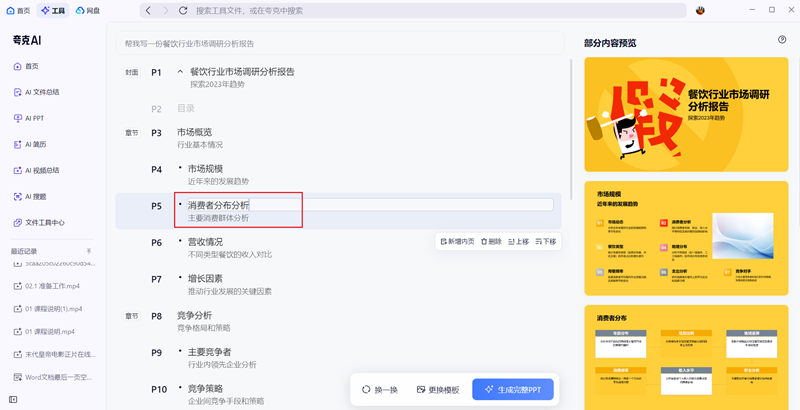The height and width of the screenshot is (410, 800).
Task: Move the page down with 下移
Action: tap(545, 241)
